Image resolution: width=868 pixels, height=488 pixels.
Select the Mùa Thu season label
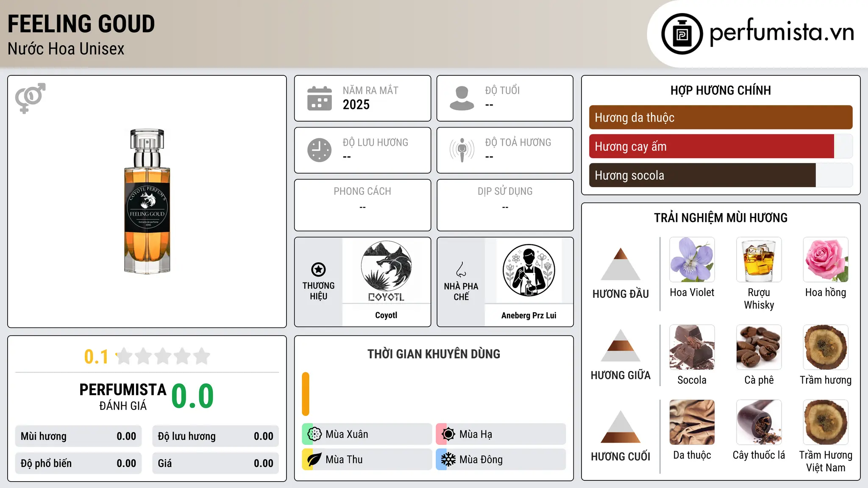(344, 460)
